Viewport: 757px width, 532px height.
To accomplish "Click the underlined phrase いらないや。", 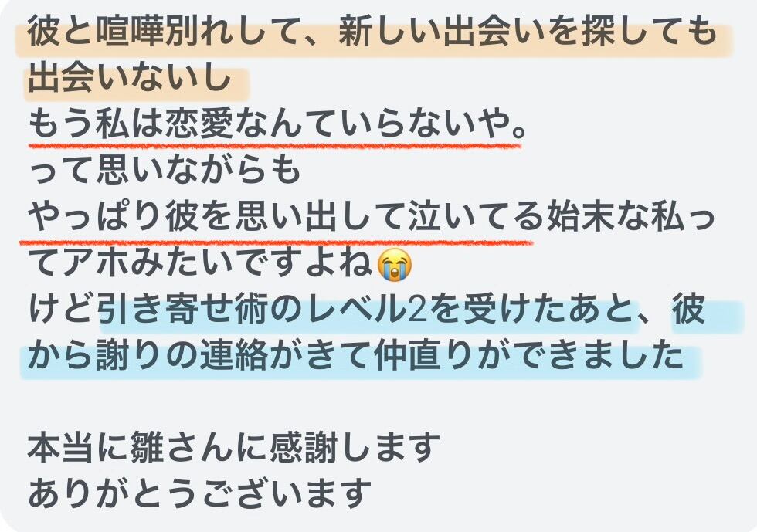I will 431,124.
